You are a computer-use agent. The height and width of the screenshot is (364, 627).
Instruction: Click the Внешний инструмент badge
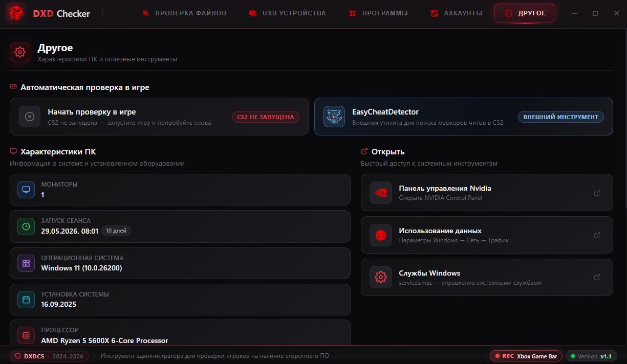(561, 117)
